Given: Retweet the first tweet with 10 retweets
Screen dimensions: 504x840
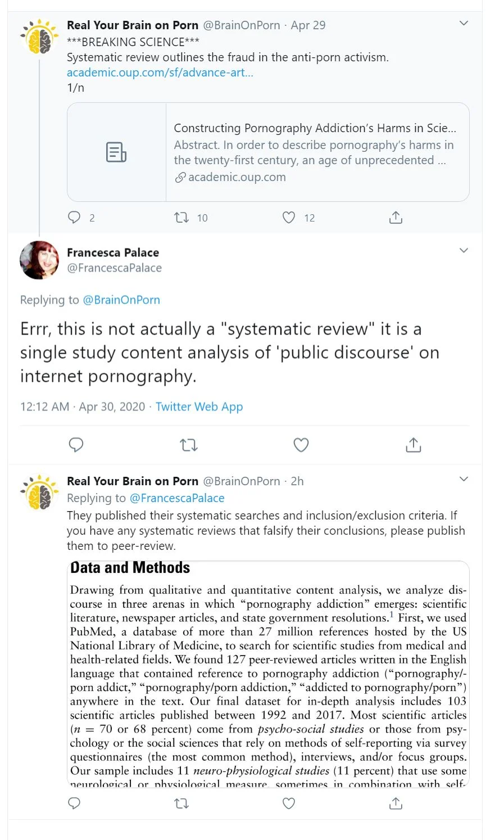Looking at the screenshot, I should 181,218.
